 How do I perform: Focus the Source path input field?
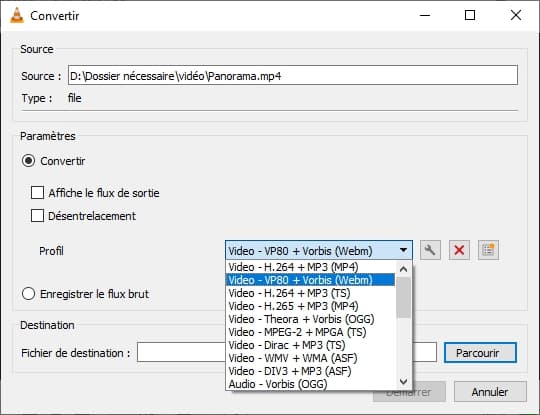coord(293,75)
